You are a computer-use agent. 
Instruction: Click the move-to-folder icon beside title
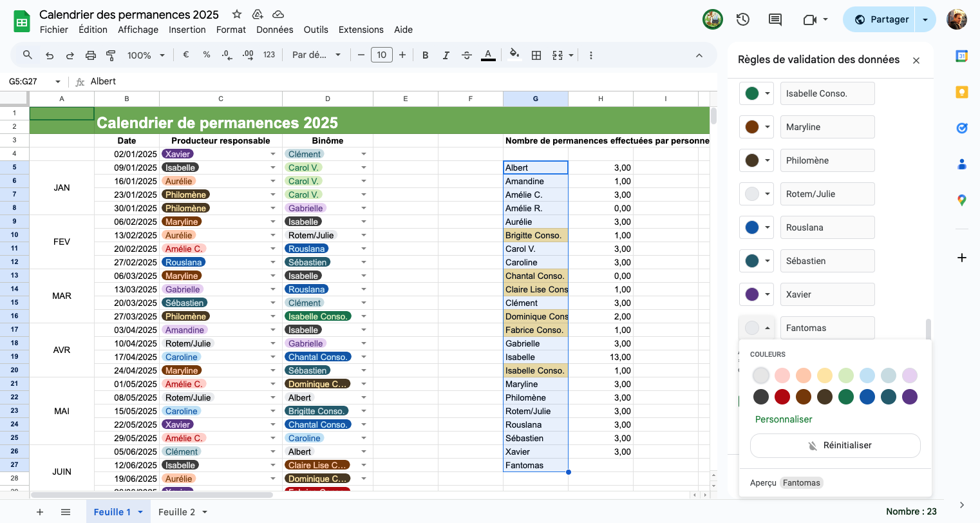click(258, 14)
